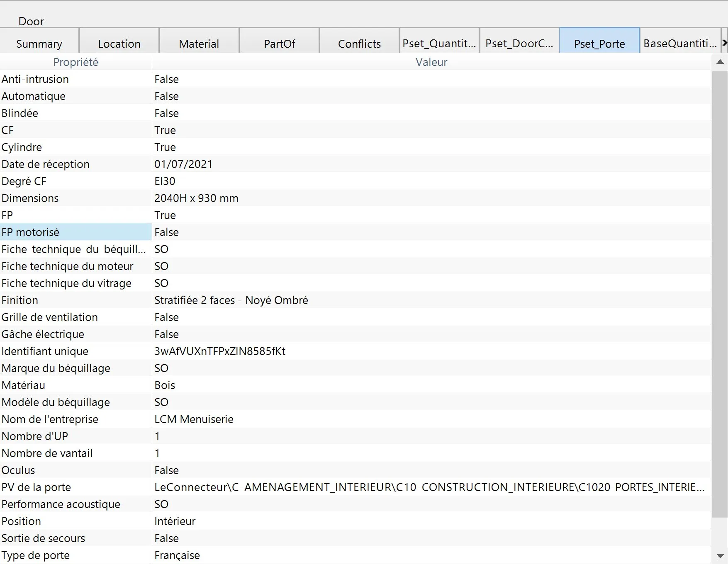Viewport: 728px width, 564px height.
Task: Select the Modèle du béquillage property
Action: click(76, 402)
